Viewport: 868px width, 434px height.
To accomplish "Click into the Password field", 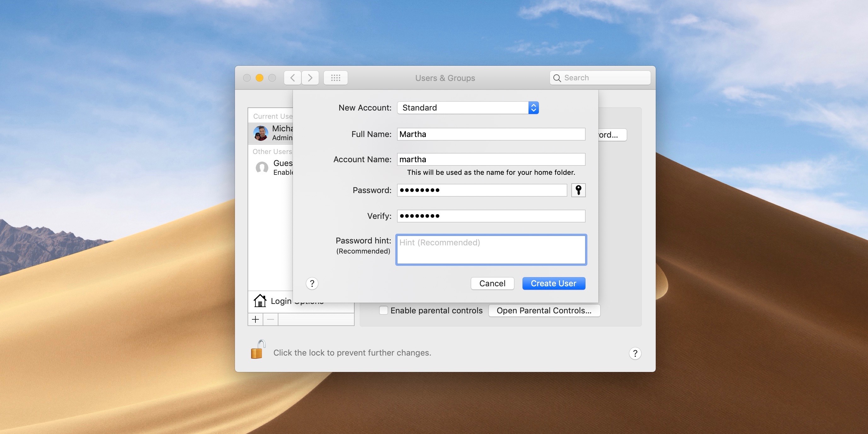I will click(x=482, y=190).
